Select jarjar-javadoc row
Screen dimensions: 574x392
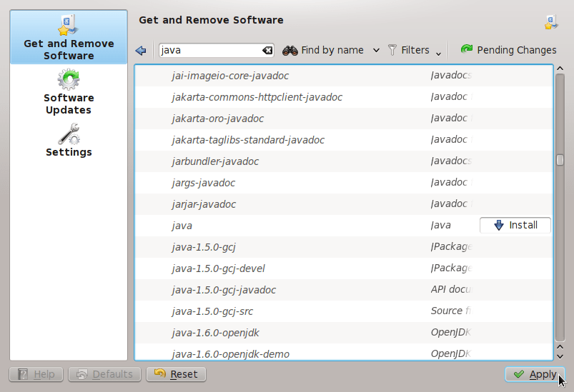[x=343, y=204]
